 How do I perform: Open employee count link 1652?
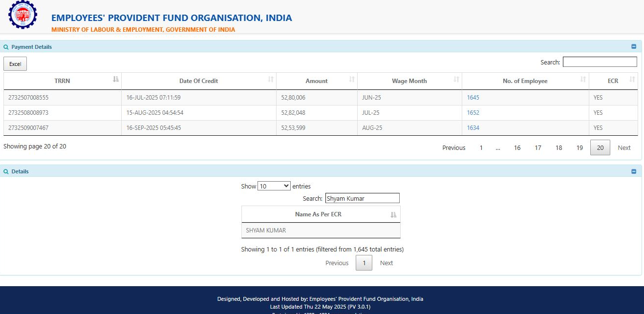coord(473,113)
